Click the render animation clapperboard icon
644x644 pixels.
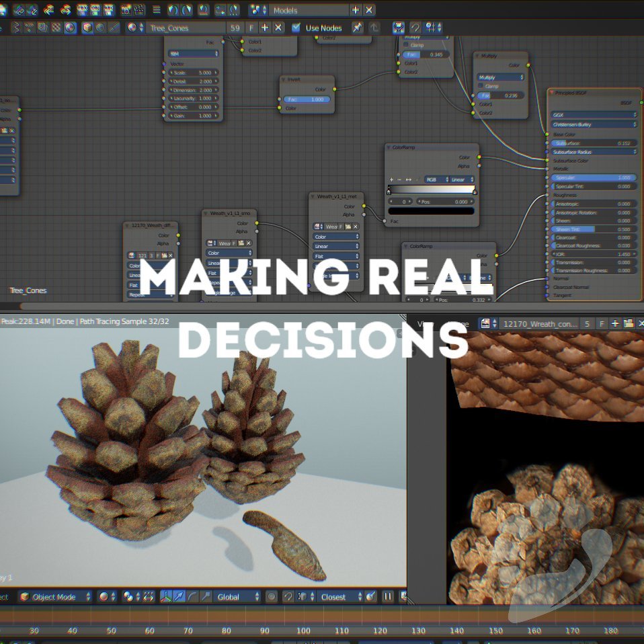coord(139,9)
